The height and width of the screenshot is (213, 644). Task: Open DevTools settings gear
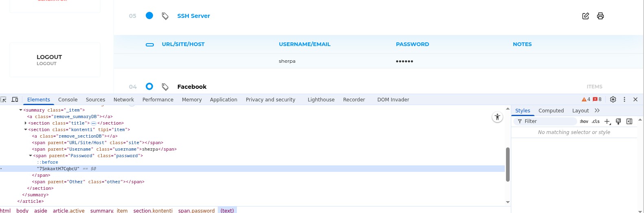(x=613, y=99)
